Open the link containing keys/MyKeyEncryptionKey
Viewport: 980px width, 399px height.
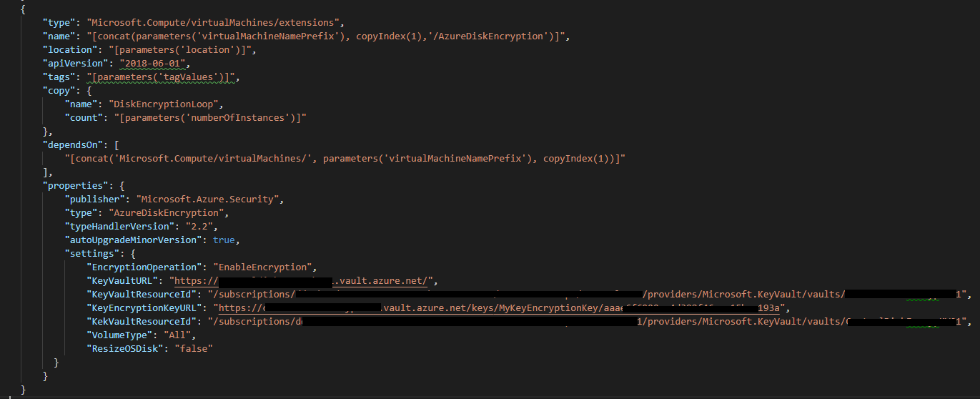point(499,308)
